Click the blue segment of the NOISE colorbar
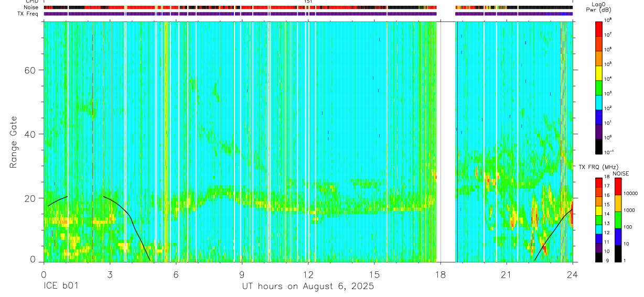644x297 pixels. (618, 237)
